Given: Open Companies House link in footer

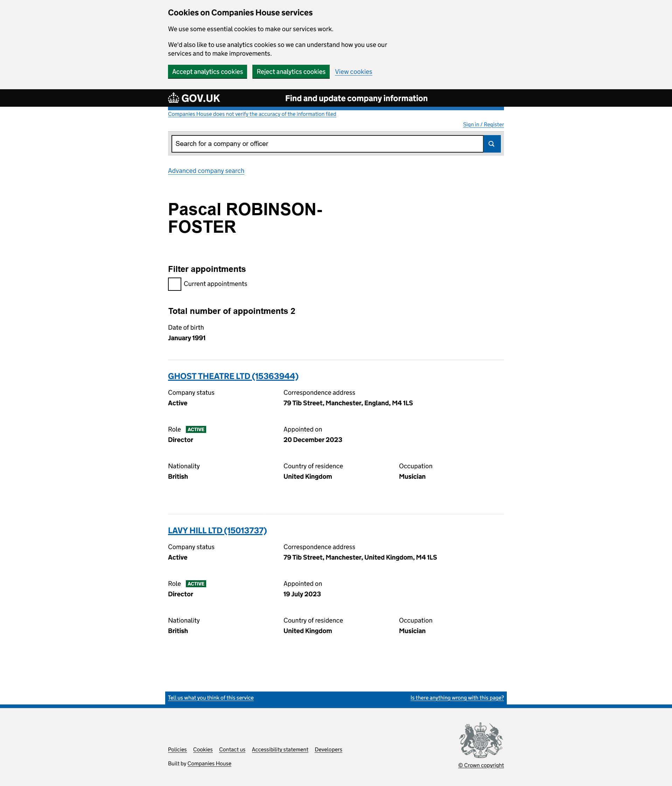Looking at the screenshot, I should tap(209, 763).
